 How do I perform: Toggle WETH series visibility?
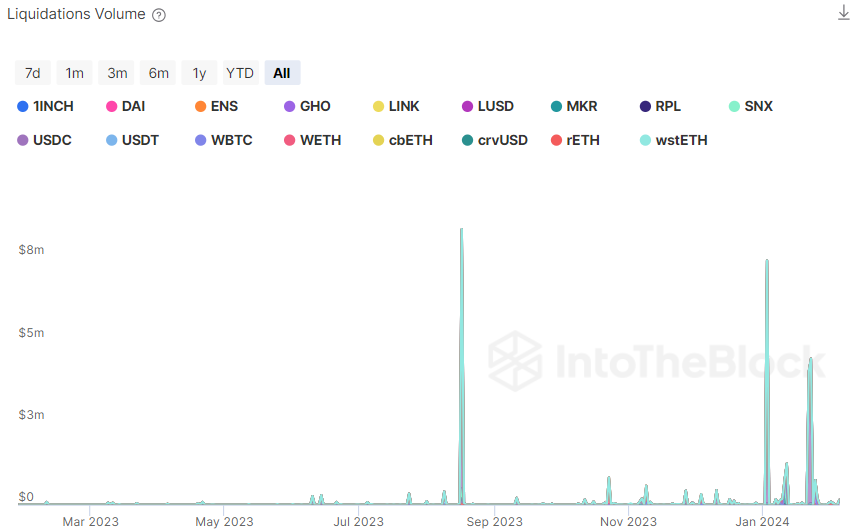[320, 140]
